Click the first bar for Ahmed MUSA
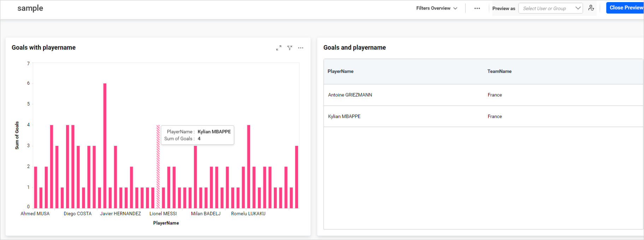This screenshot has width=644, height=240. (x=35, y=187)
